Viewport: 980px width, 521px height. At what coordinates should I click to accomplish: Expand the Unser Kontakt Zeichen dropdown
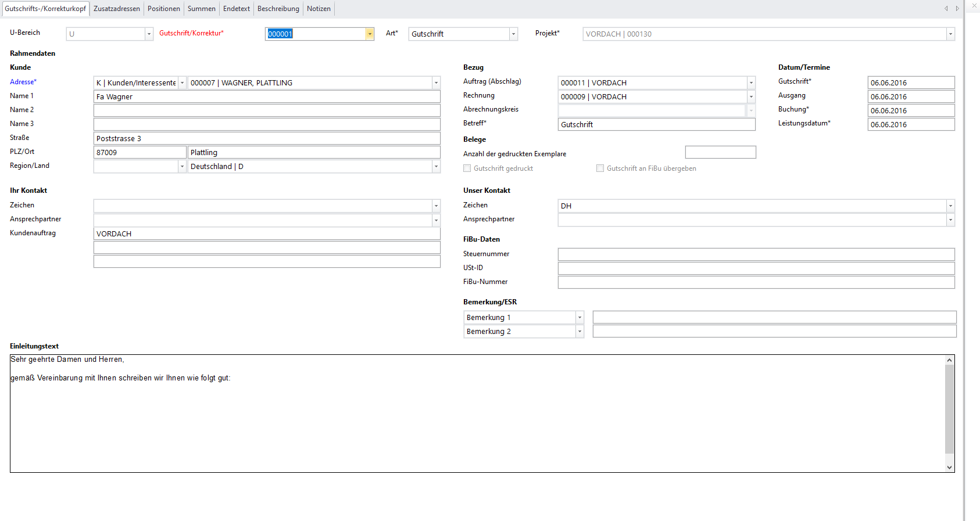click(950, 206)
